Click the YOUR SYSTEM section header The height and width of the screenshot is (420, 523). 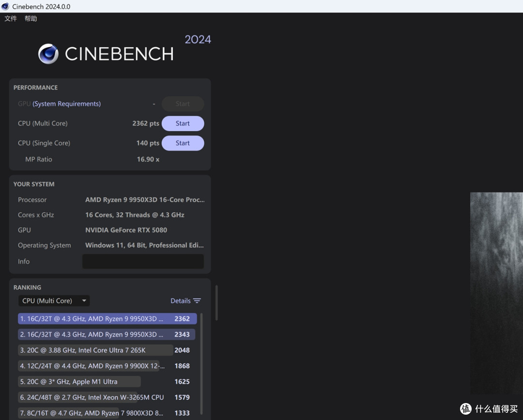(x=34, y=184)
